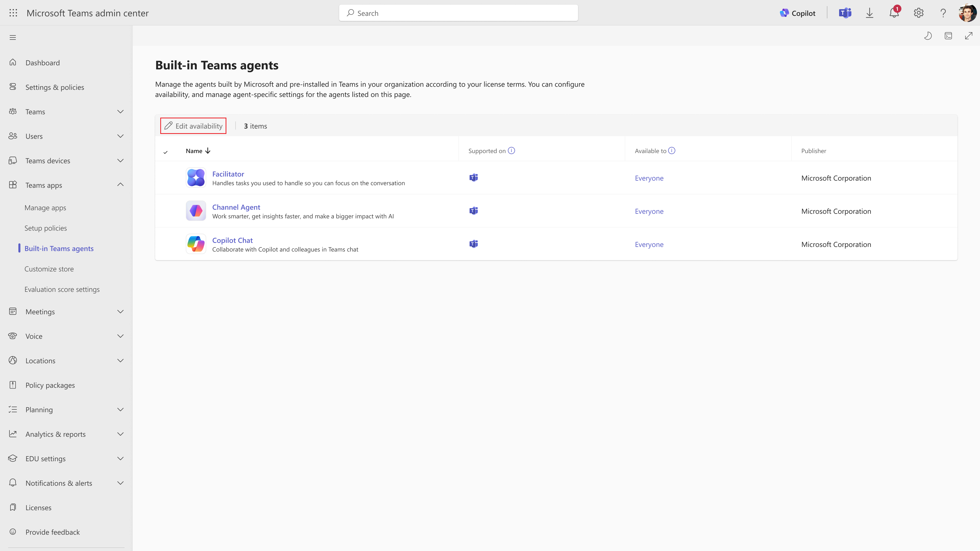Open the help question mark icon
The width and height of the screenshot is (980, 551).
pyautogui.click(x=943, y=13)
